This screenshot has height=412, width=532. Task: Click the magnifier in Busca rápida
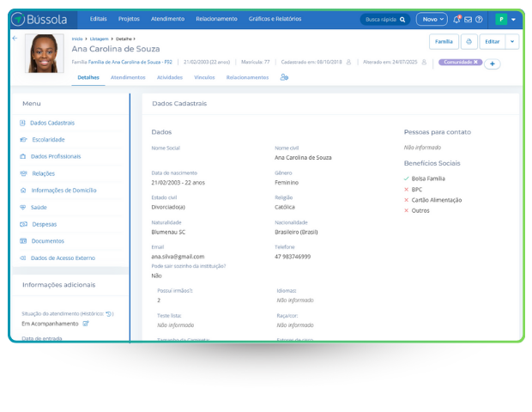point(402,20)
